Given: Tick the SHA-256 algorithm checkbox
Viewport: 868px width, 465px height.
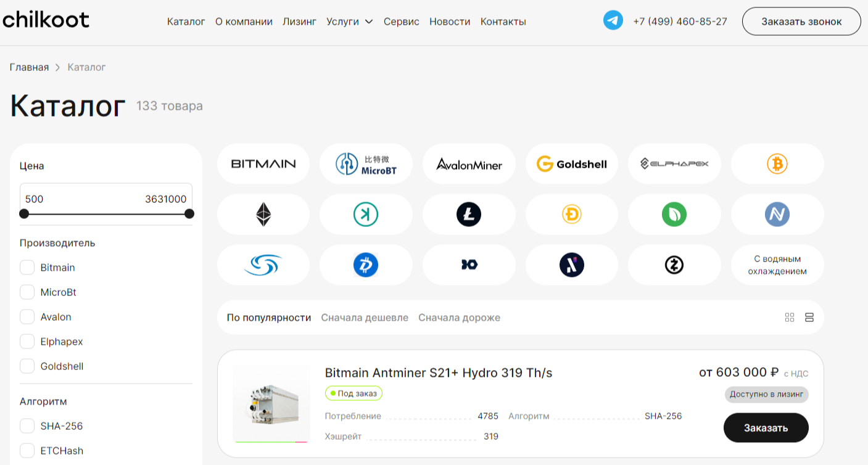Looking at the screenshot, I should 27,426.
